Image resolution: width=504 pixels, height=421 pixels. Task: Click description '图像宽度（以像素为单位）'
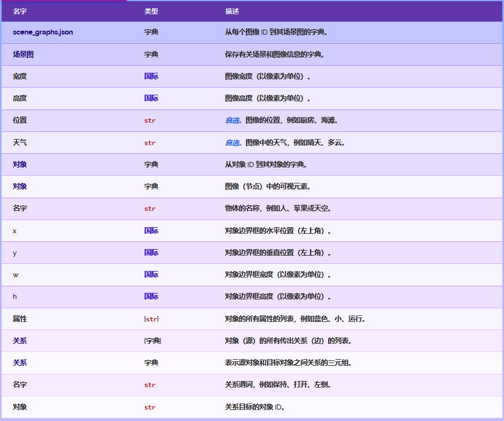[x=267, y=77]
